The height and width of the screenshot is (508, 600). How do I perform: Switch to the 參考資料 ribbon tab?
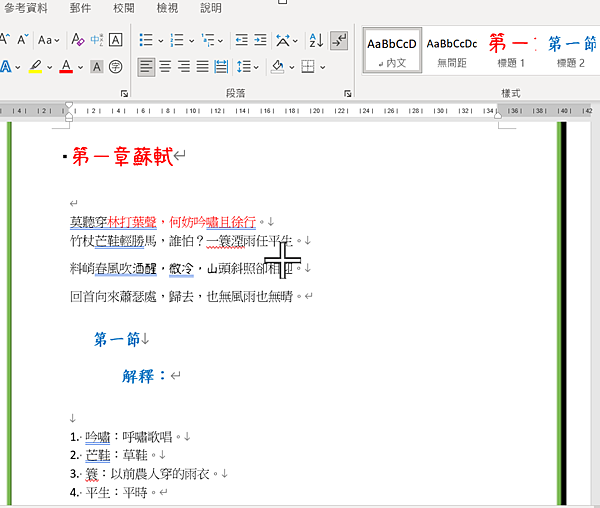click(26, 8)
